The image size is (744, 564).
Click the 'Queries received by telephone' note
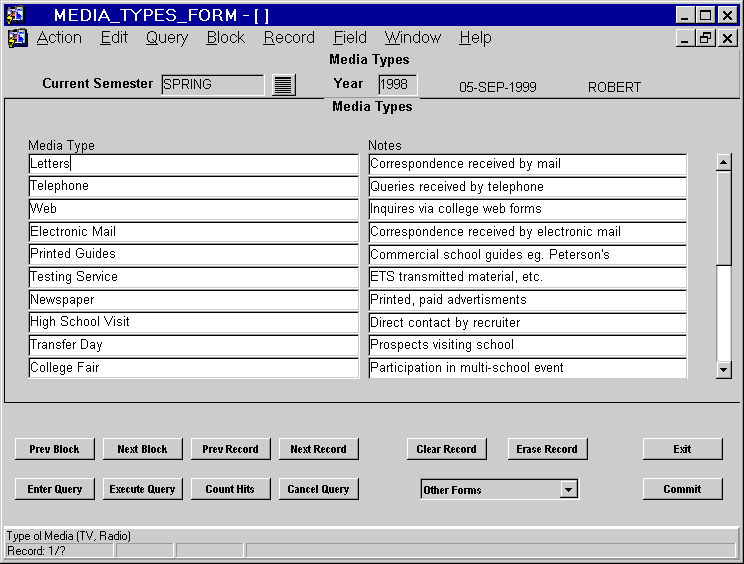coord(528,186)
